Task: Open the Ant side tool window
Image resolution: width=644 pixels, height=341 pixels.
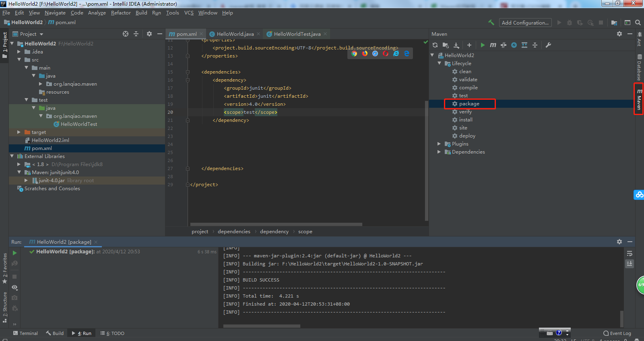Action: click(x=639, y=39)
